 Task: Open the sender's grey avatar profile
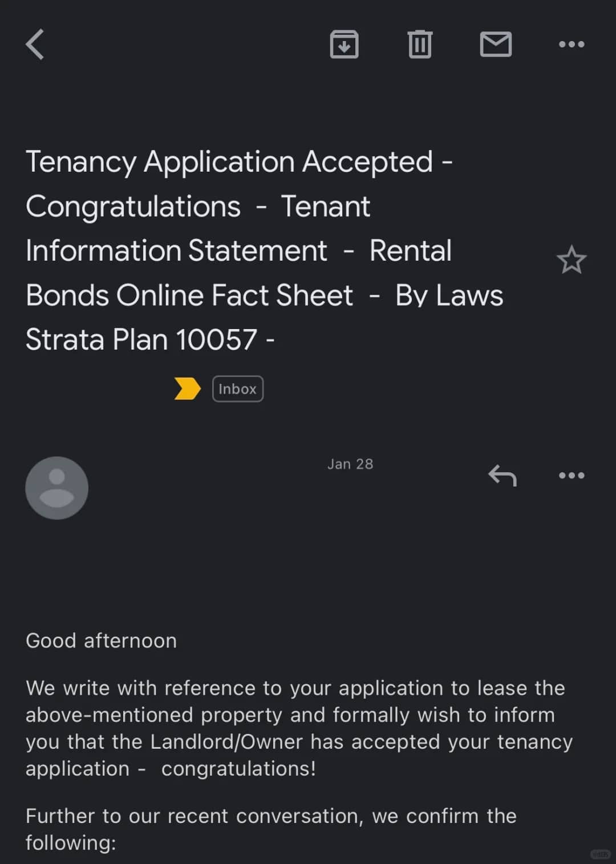point(57,488)
